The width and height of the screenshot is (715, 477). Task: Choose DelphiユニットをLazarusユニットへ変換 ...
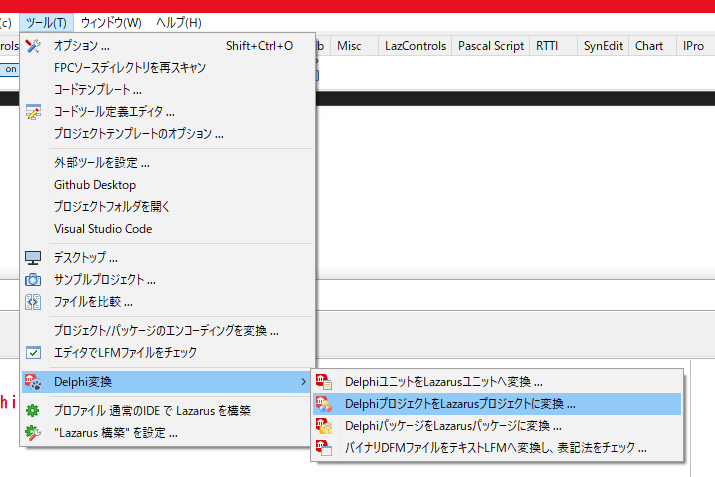(497, 382)
